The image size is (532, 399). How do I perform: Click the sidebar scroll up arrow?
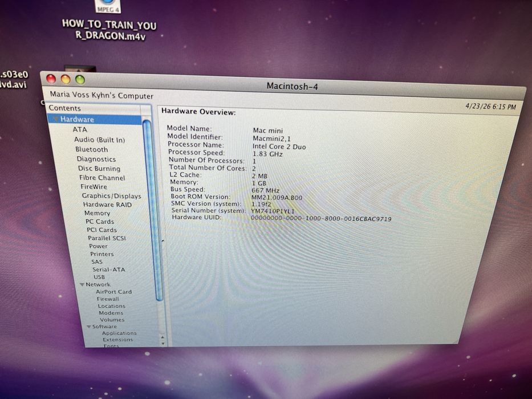click(x=163, y=337)
